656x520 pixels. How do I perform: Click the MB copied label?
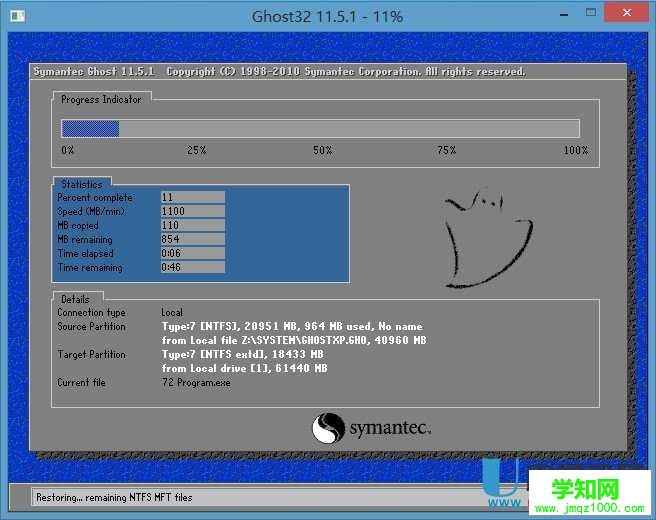(78, 225)
